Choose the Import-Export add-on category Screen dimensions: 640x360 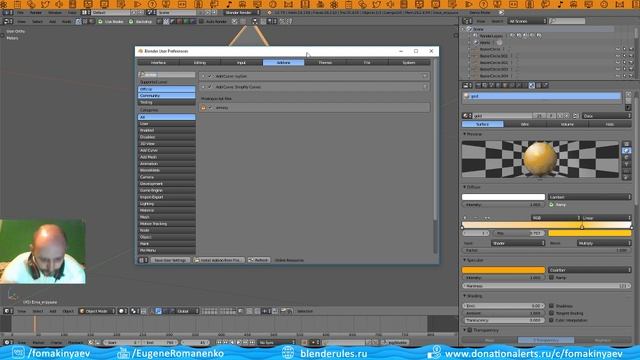(x=167, y=197)
